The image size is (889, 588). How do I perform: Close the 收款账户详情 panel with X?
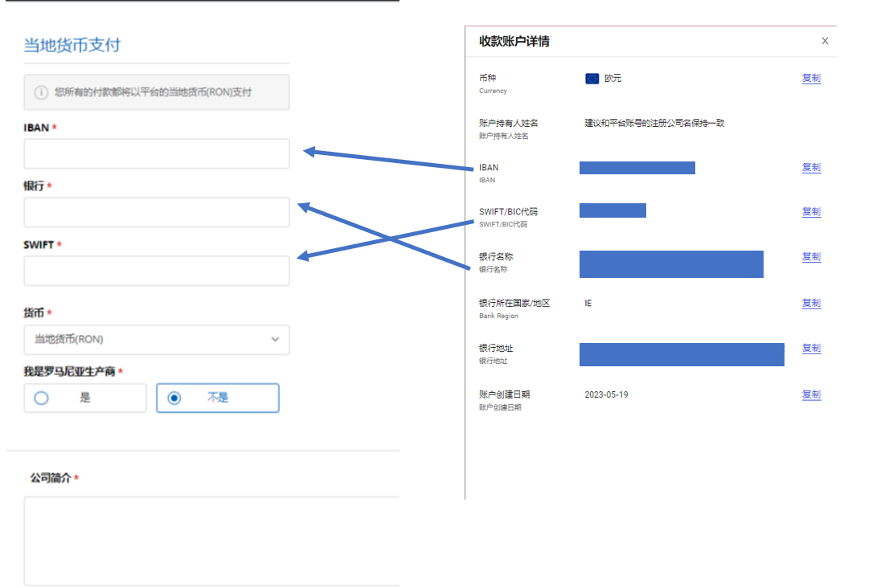coord(825,41)
